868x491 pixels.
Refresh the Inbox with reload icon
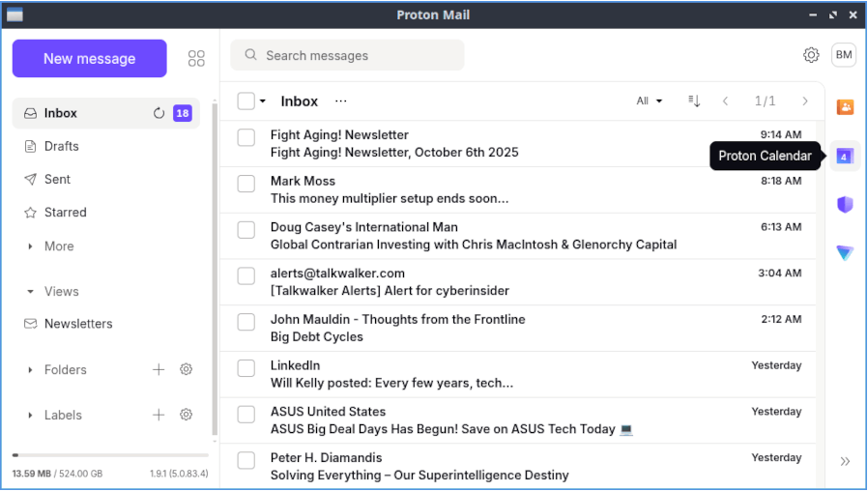(159, 113)
